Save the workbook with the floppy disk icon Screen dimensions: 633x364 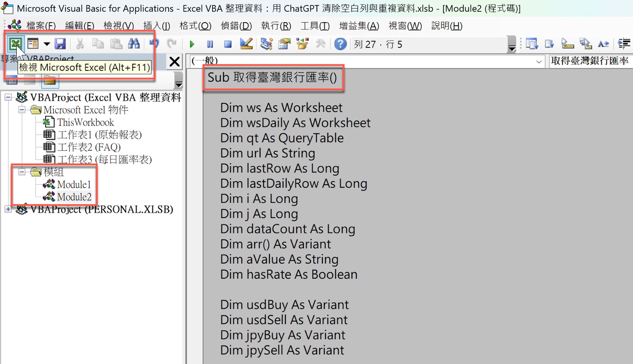coord(60,44)
